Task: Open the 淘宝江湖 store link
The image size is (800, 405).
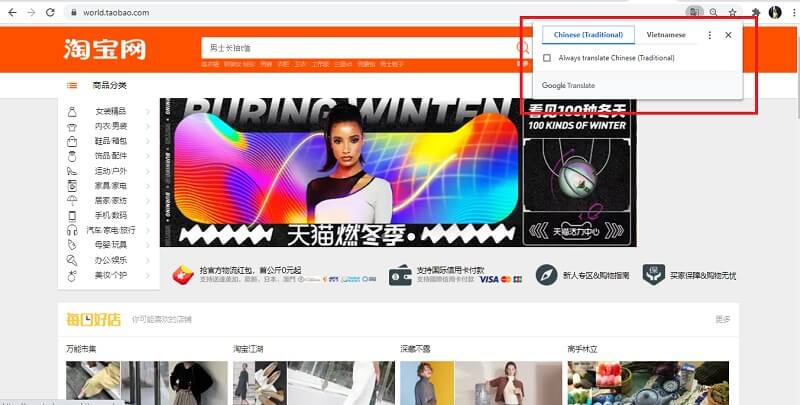Action: click(x=248, y=349)
